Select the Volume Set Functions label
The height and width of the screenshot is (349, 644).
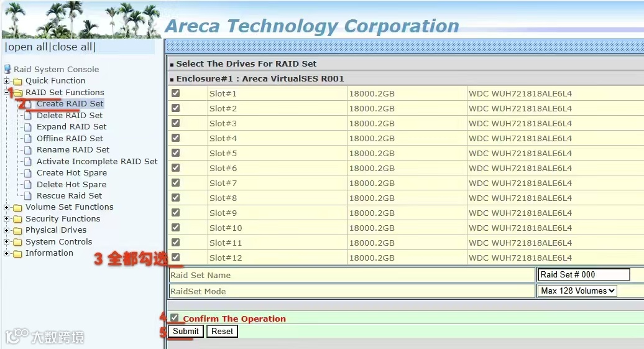click(x=70, y=207)
